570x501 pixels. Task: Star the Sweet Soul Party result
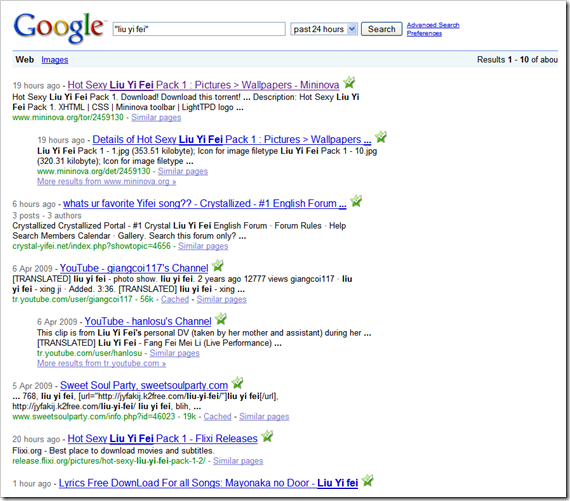coord(237,383)
